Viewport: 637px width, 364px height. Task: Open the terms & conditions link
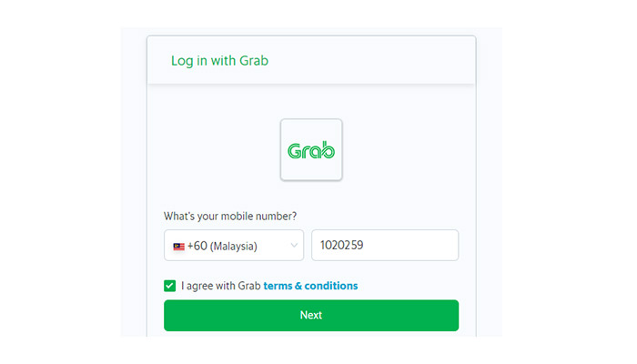(x=310, y=286)
